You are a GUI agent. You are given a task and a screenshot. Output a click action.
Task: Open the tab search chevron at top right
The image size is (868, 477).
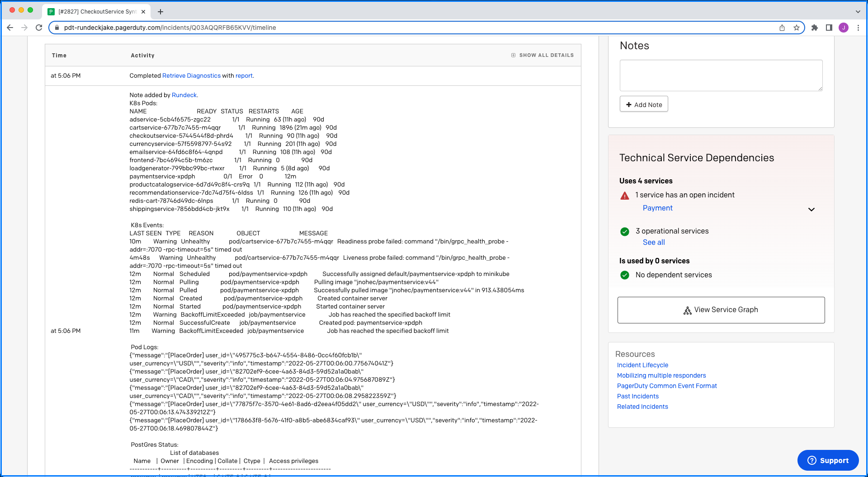coord(858,12)
